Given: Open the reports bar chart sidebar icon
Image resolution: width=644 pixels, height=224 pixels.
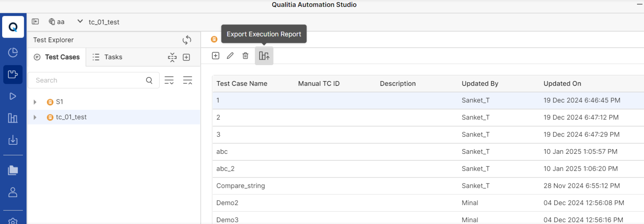Looking at the screenshot, I should point(13,118).
